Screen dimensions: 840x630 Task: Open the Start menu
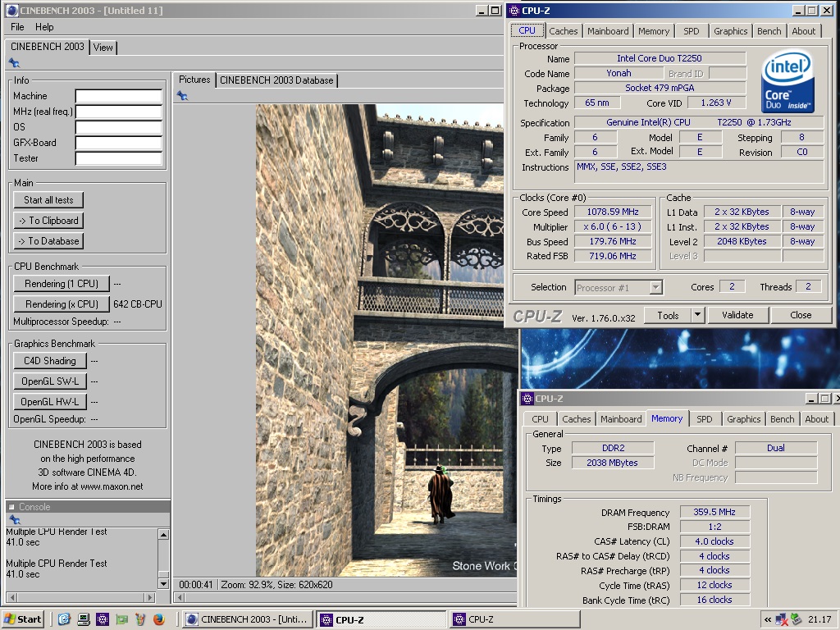coord(23,619)
